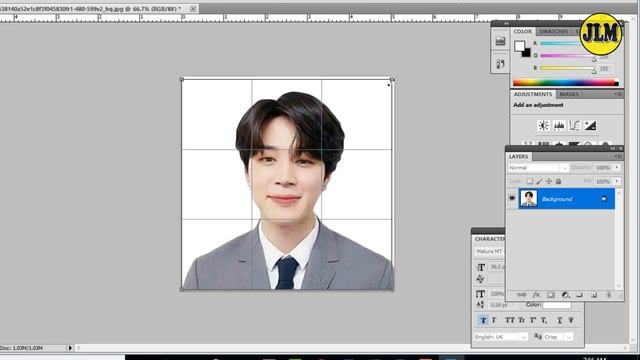640x360 pixels.
Task: Click the G color slider handle
Action: (594, 59)
